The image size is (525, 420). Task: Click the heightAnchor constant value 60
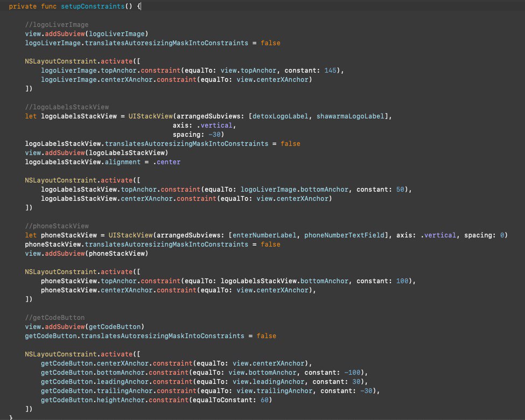point(264,400)
